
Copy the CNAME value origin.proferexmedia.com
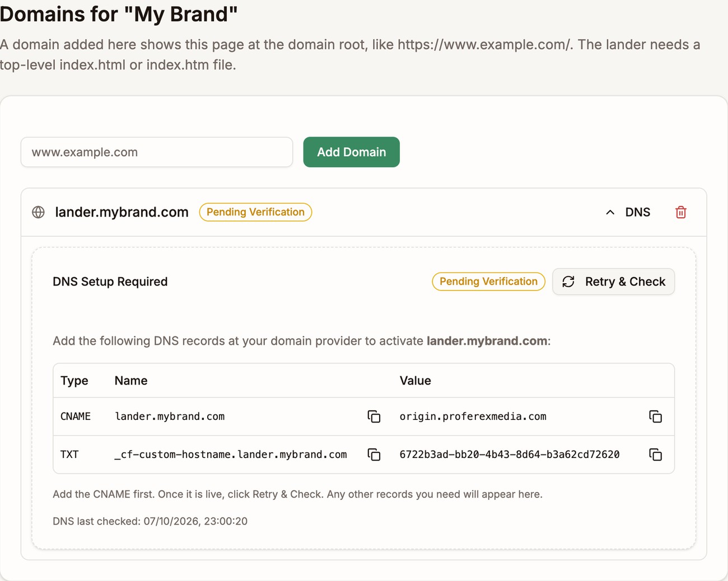pyautogui.click(x=655, y=416)
